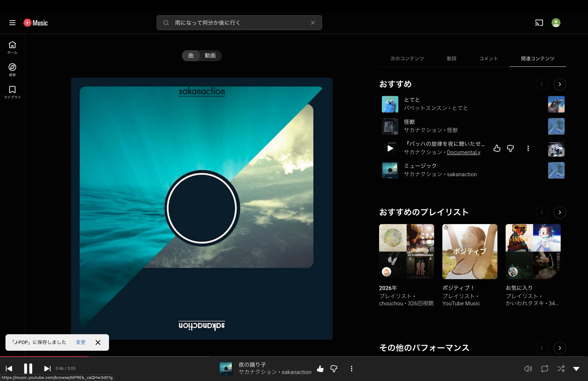Seek on the red progress bar
Image resolution: width=588 pixels, height=381 pixels.
44,356
